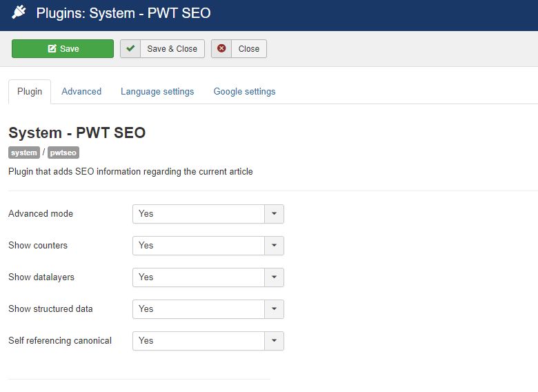Click the Show structured data Yes field
This screenshot has height=392, width=538.
tap(199, 309)
